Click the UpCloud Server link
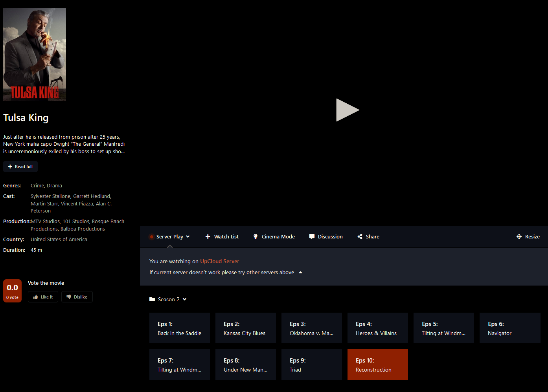Viewport: 548px width, 392px height. coord(219,261)
